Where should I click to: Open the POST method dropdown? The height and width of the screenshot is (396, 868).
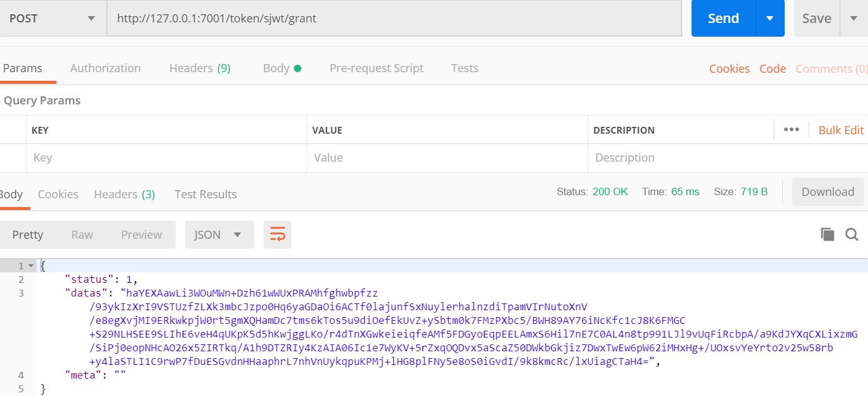point(90,18)
